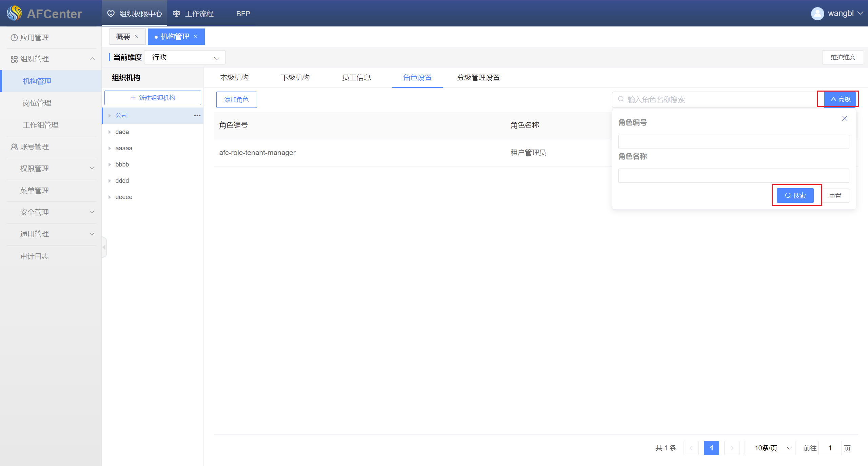
Task: Expand the 通用管理 sidebar section
Action: tap(92, 234)
